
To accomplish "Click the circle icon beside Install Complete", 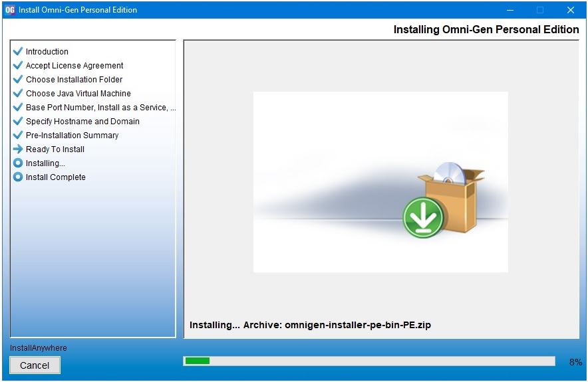I will pos(17,177).
